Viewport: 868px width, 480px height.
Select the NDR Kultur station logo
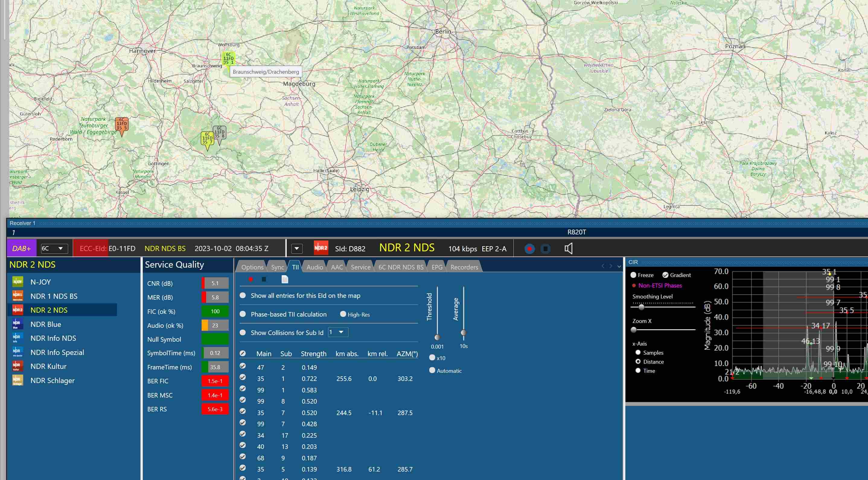18,366
